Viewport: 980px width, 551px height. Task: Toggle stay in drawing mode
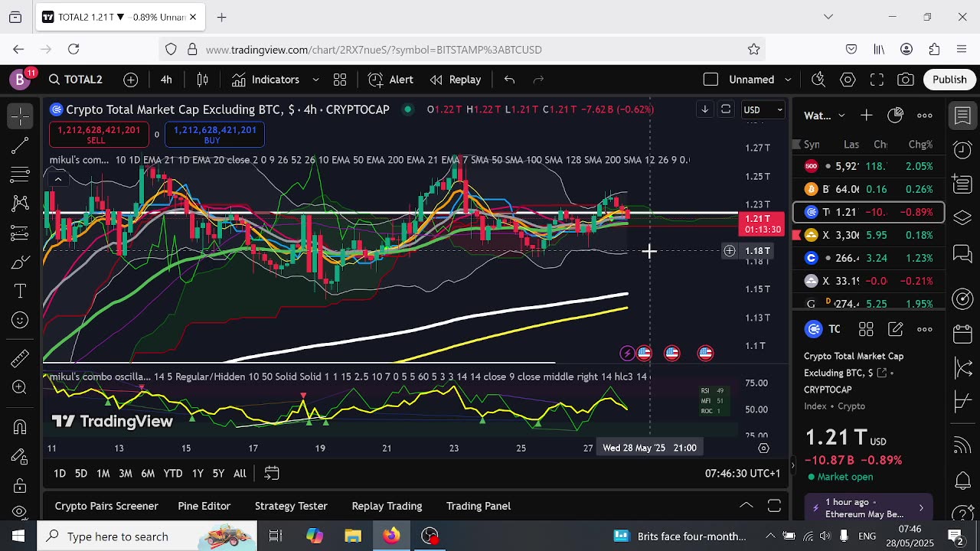[x=20, y=457]
